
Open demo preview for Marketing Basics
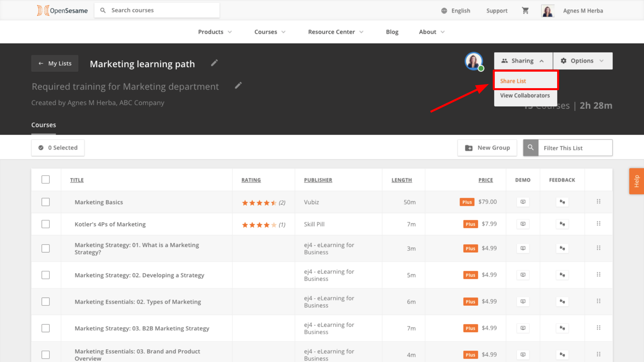(x=523, y=202)
